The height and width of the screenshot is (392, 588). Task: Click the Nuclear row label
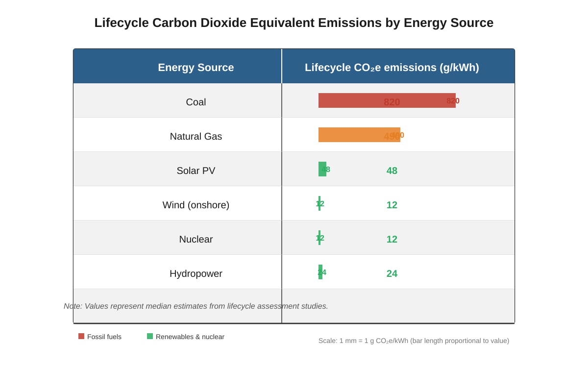click(x=196, y=239)
